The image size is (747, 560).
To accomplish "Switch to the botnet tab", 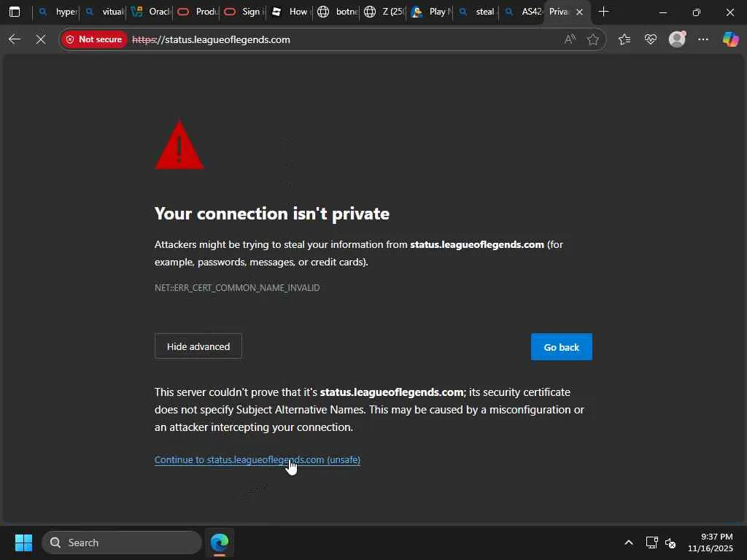I will coord(337,12).
